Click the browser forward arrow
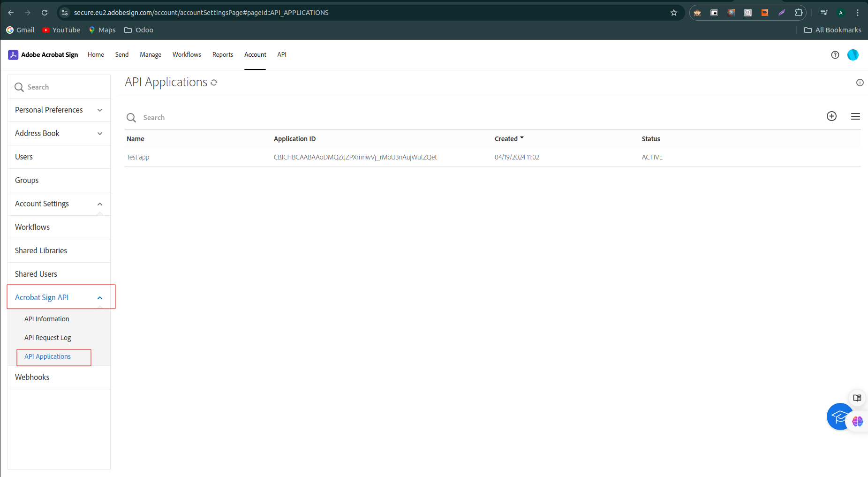 pos(28,13)
